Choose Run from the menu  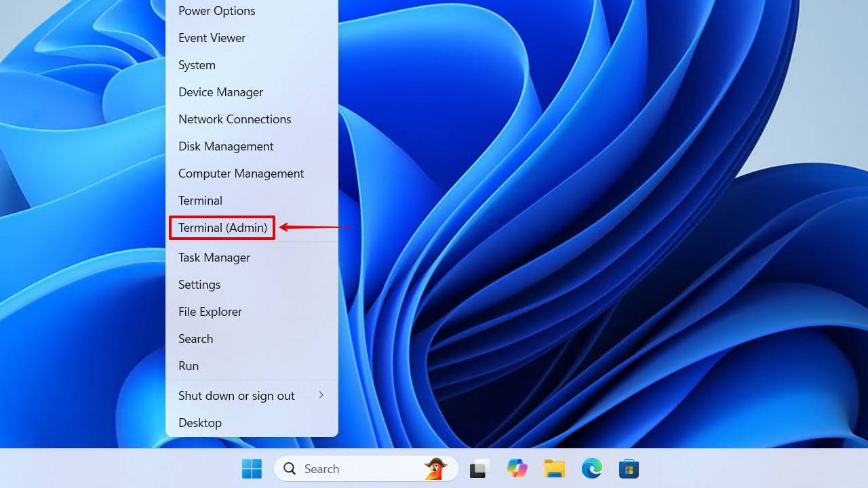(189, 366)
